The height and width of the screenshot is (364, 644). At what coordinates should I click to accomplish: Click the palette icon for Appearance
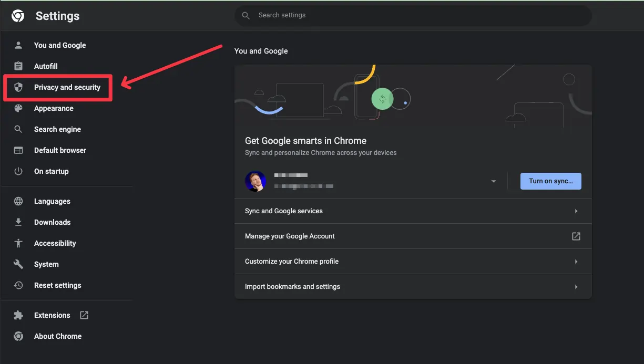[18, 108]
